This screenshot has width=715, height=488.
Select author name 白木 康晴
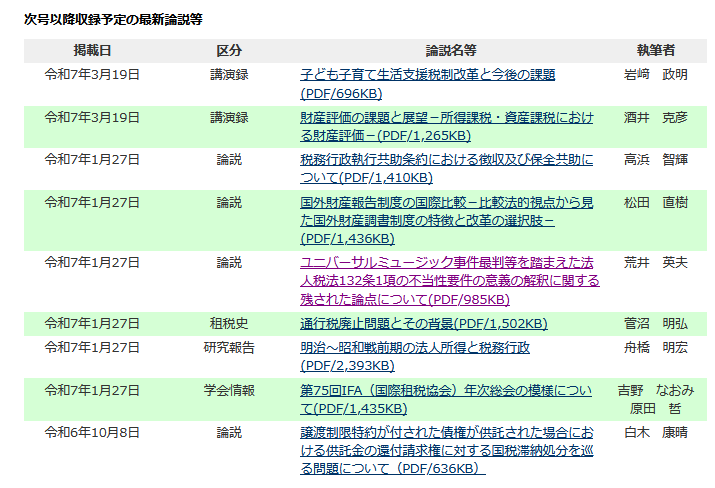coord(655,432)
